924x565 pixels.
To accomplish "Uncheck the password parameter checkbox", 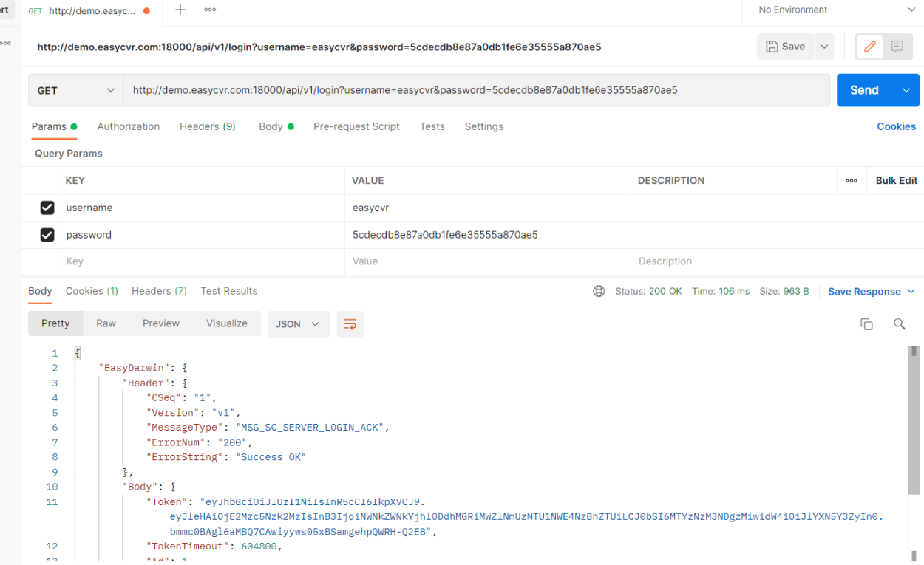I will coord(47,235).
